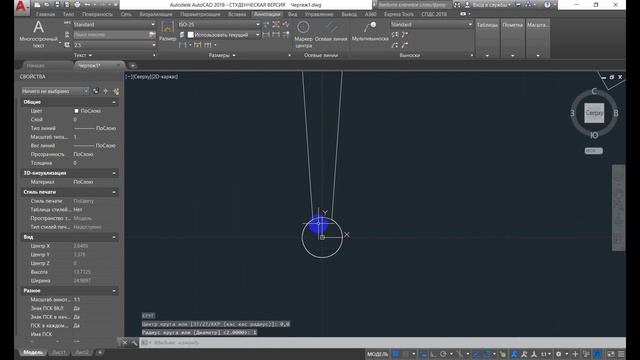Click the ViewCube compass letter Ю
The height and width of the screenshot is (360, 640).
594,135
